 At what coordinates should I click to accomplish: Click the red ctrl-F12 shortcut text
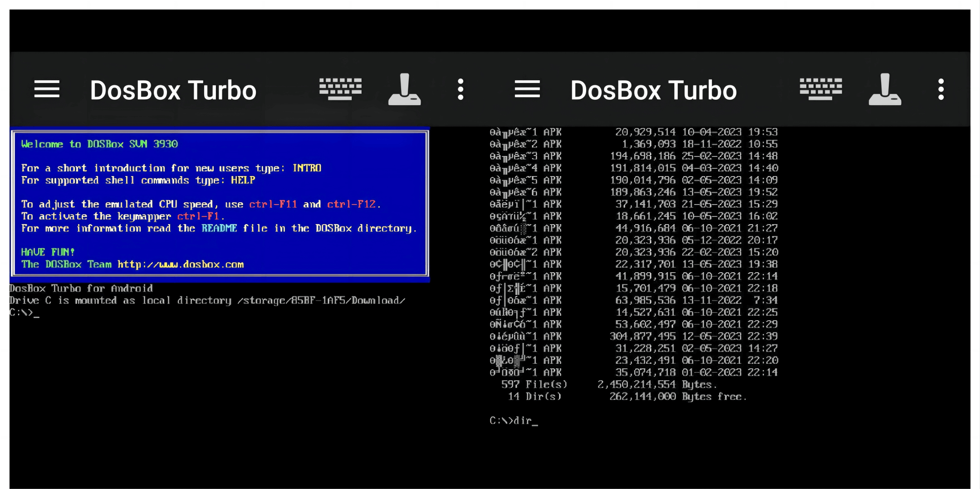click(x=352, y=204)
